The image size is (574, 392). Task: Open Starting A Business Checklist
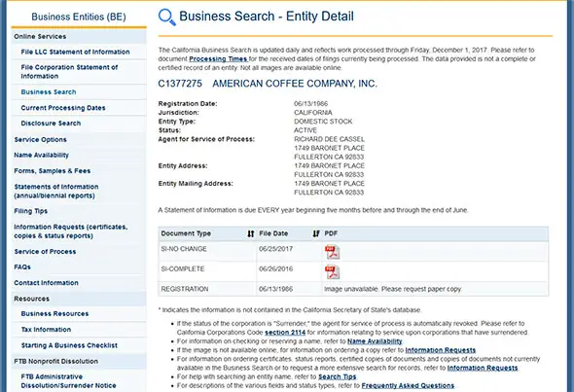[69, 345]
